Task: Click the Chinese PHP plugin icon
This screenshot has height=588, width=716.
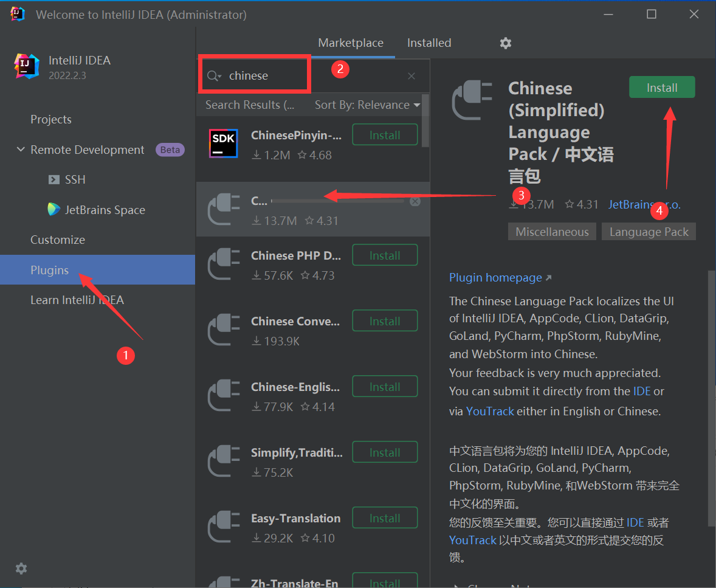Action: (x=223, y=265)
